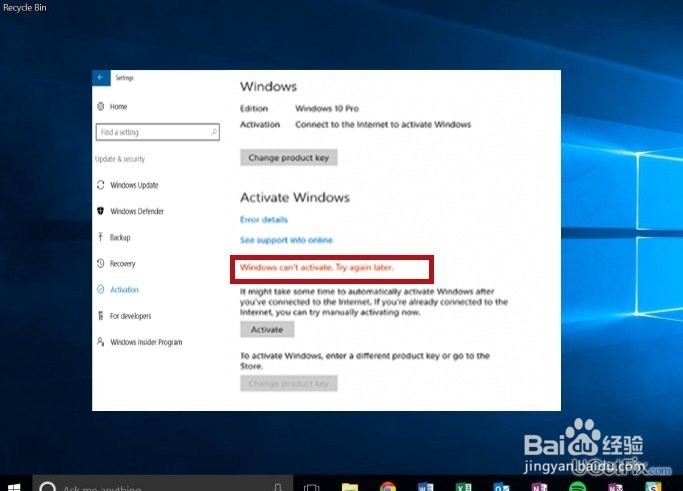Open Windows Update in the sidebar
Image resolution: width=683 pixels, height=491 pixels.
(127, 185)
